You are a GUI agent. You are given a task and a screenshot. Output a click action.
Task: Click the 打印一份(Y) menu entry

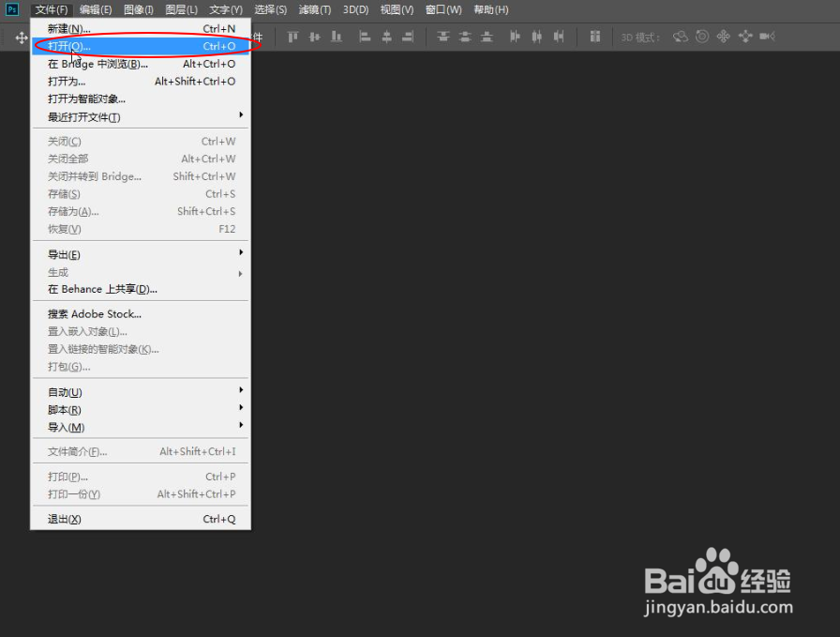(x=141, y=494)
